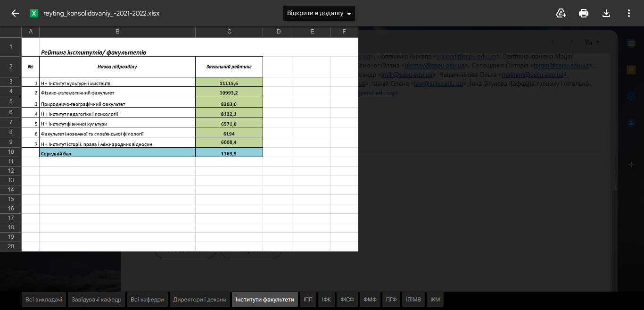Viewport: 644px width, 310px height.
Task: Add file to Google Drive
Action: (x=561, y=13)
